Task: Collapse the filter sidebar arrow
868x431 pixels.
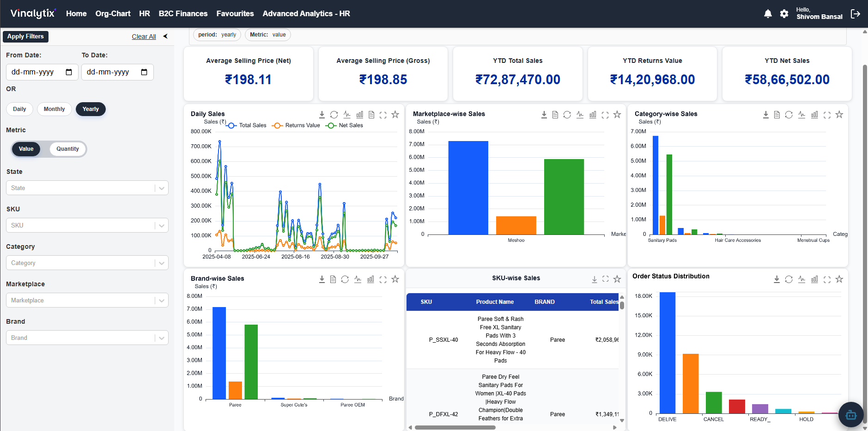Action: (x=165, y=36)
